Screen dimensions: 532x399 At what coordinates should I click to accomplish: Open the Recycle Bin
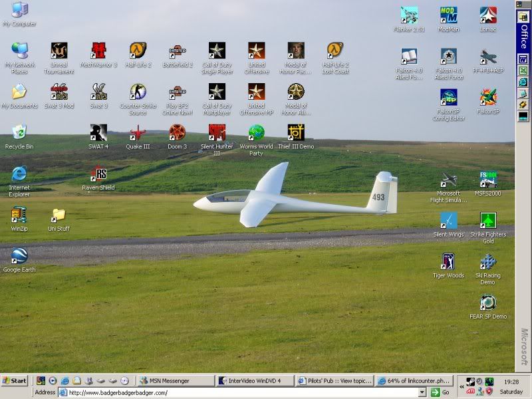pyautogui.click(x=19, y=133)
